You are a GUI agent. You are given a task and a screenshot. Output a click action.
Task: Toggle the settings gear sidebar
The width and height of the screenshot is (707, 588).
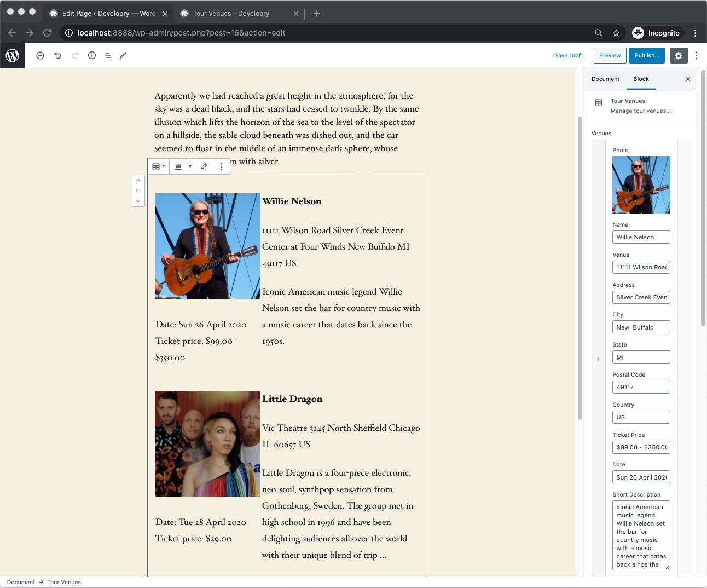pos(679,55)
